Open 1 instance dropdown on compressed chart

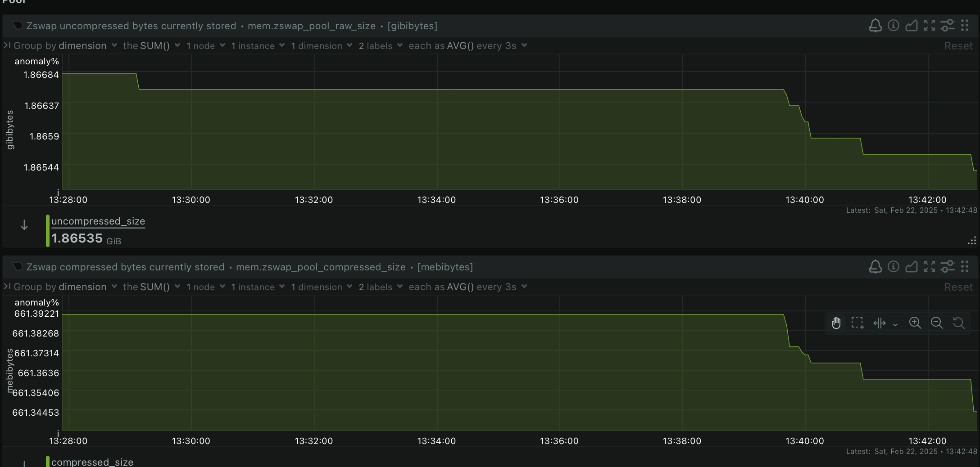258,287
